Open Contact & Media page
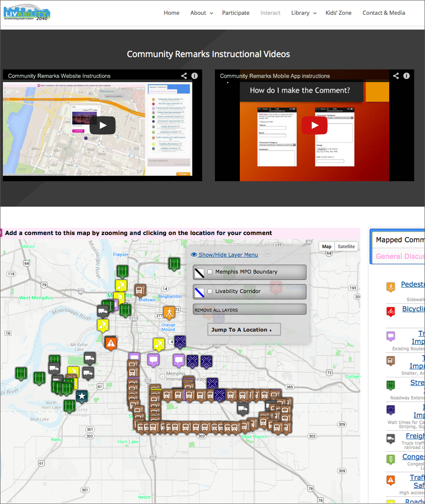The height and width of the screenshot is (504, 425). (x=383, y=13)
